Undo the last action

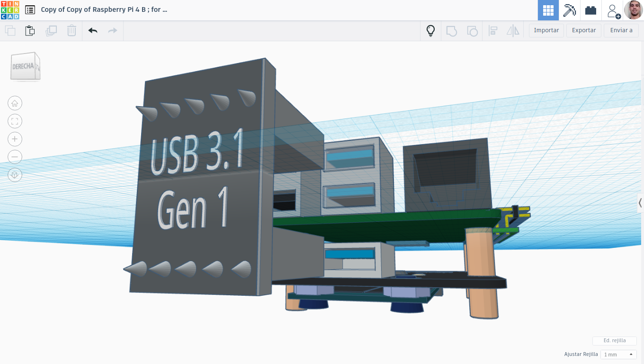(93, 31)
